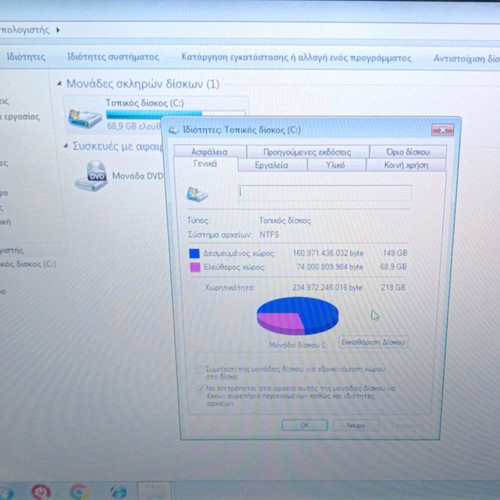
Task: Open the Εργαλεία tab
Action: click(272, 165)
